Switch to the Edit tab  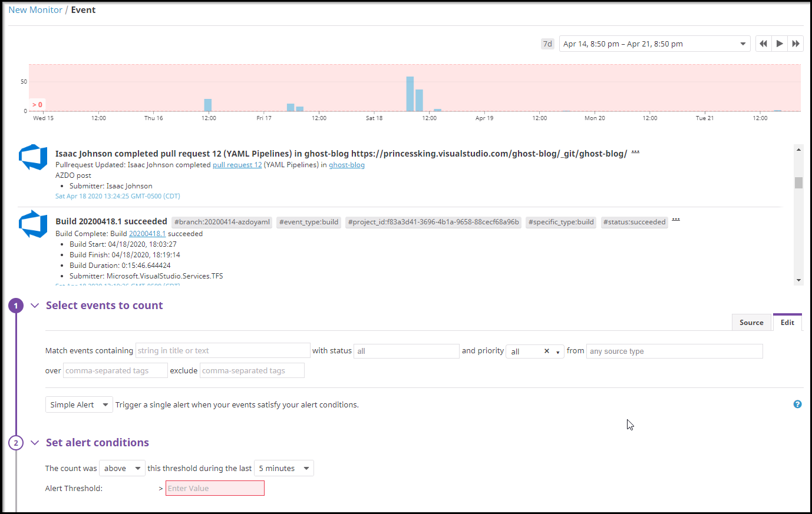point(787,322)
